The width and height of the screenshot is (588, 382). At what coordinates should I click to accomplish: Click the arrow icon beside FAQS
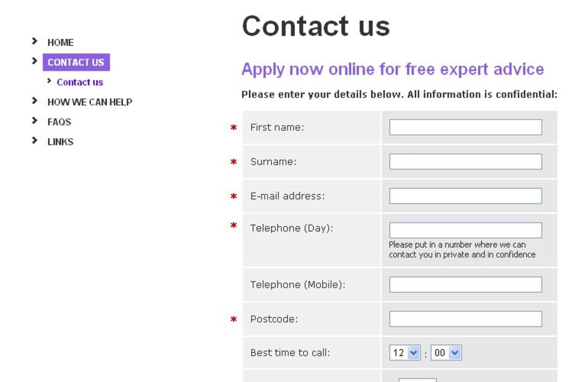[x=34, y=121]
